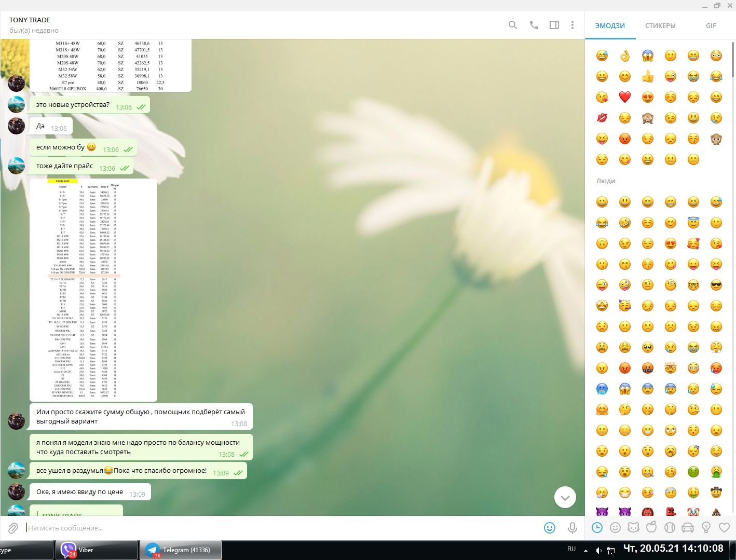Viewport: 736px width, 560px height.
Task: Insert the sunglasses face emoji
Action: coord(716,285)
